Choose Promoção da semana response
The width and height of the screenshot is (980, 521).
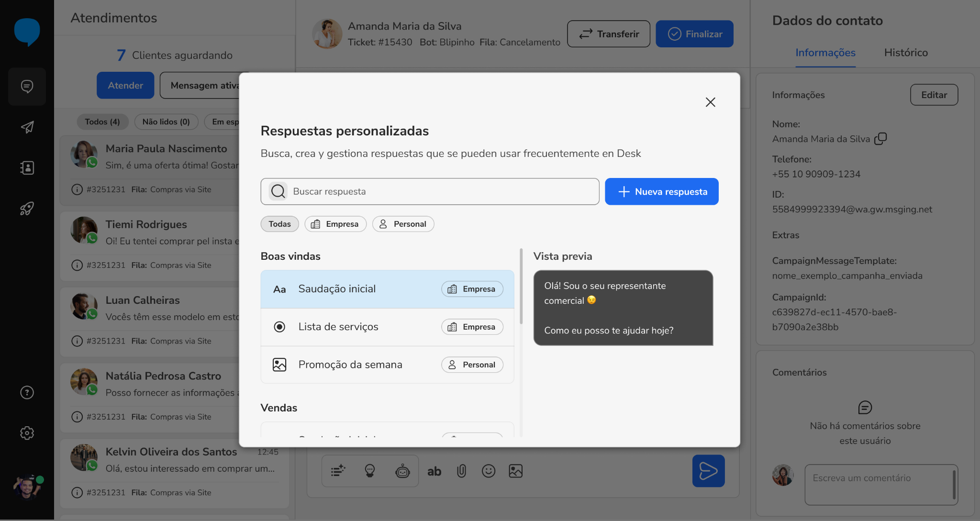(x=387, y=365)
